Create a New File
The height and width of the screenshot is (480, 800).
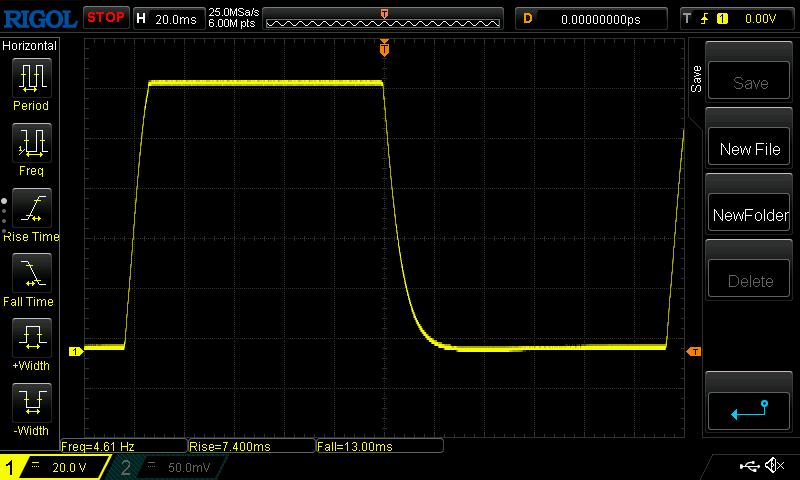[x=749, y=146]
